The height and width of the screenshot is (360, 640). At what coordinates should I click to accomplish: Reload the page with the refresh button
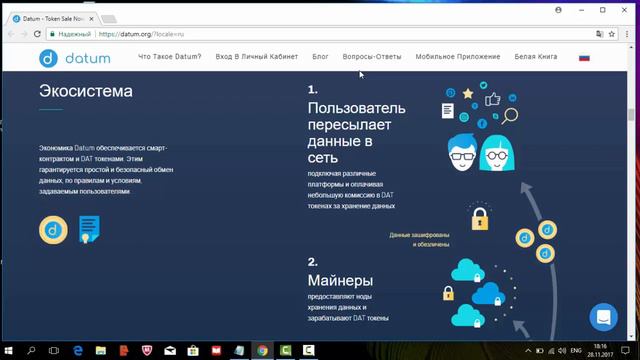[37, 34]
